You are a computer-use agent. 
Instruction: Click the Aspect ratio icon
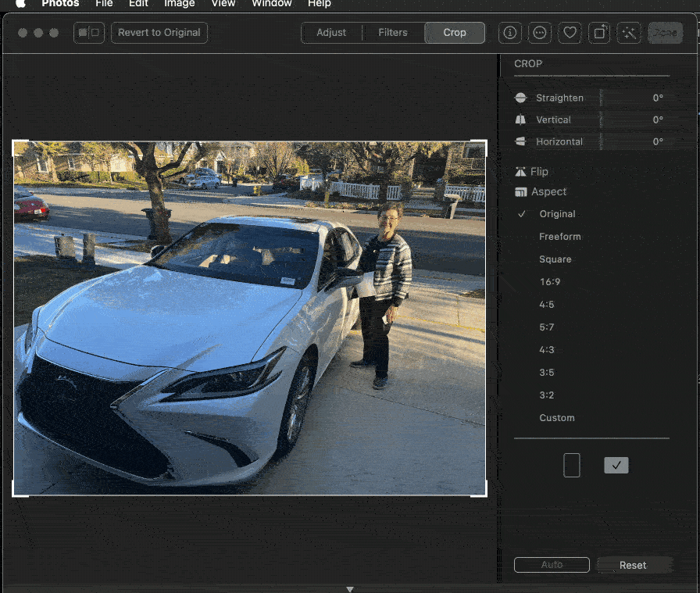521,192
